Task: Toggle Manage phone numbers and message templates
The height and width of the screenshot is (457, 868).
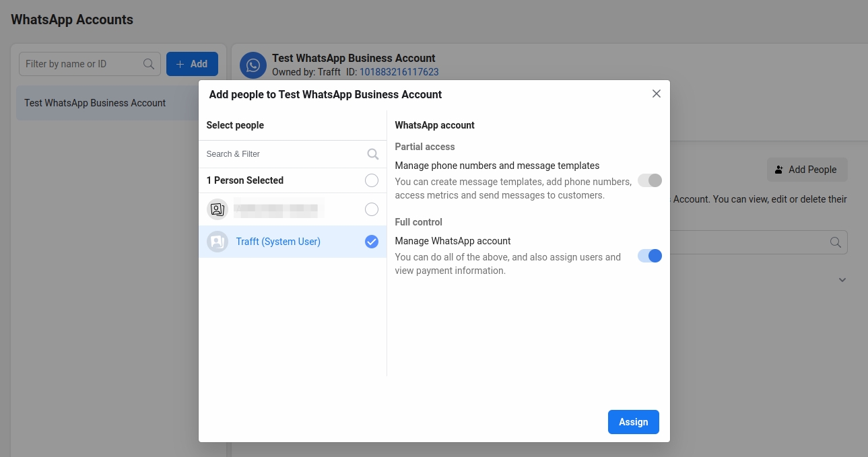Action: [650, 180]
